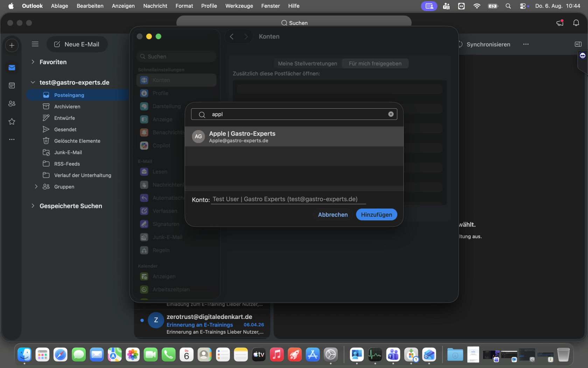The width and height of the screenshot is (588, 368).
Task: Open Spotlight search in the menu bar
Action: point(508,6)
